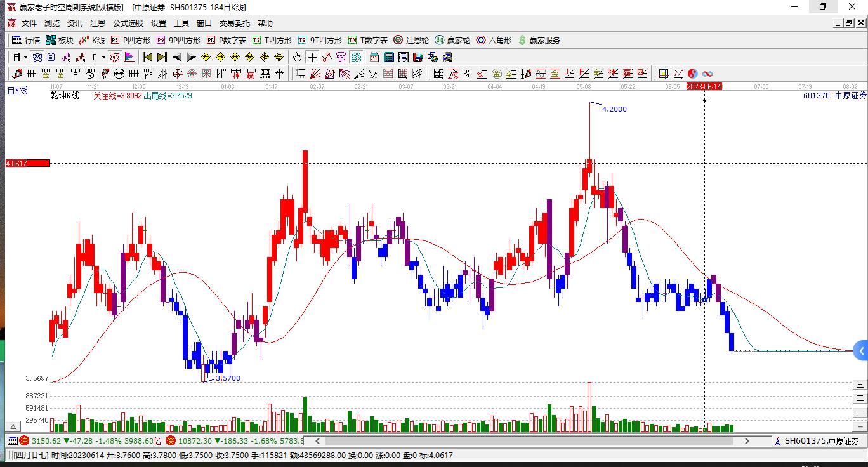Step back with black left arrow
The width and height of the screenshot is (868, 467).
pyautogui.click(x=177, y=57)
